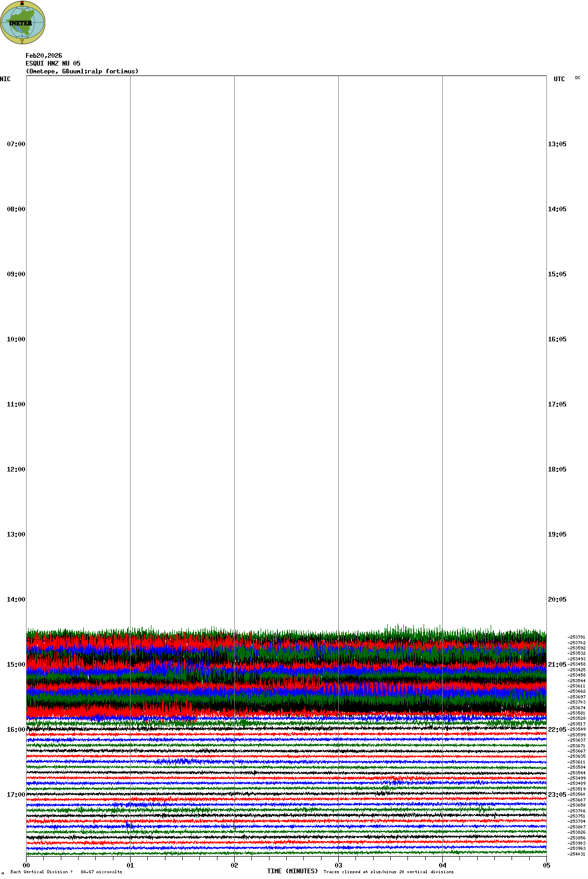Select the 15:00 NIC time marker
Image resolution: width=588 pixels, height=879 pixels.
coord(16,665)
